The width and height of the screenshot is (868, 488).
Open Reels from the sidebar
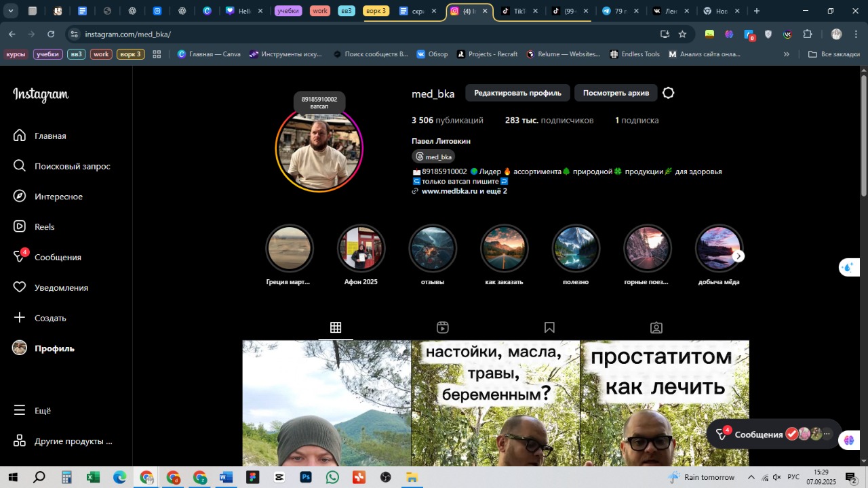point(34,226)
